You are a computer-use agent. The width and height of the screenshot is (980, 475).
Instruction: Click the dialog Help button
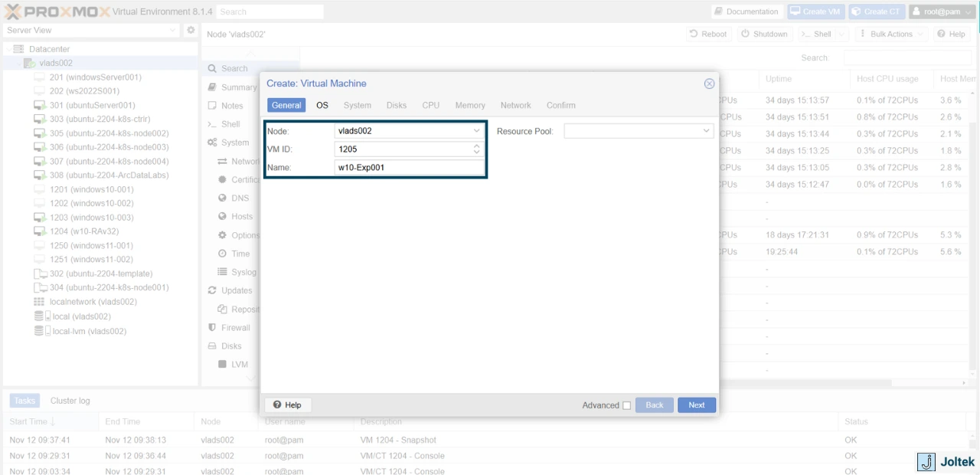click(x=287, y=405)
